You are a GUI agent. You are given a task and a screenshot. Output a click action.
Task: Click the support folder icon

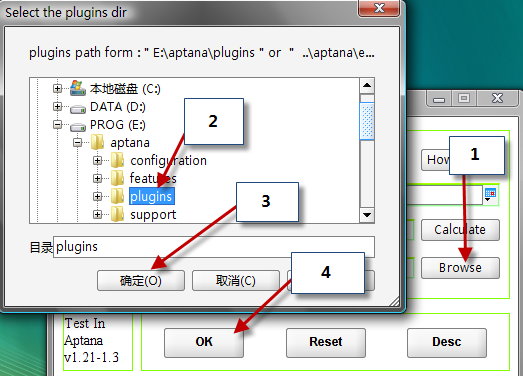[117, 214]
